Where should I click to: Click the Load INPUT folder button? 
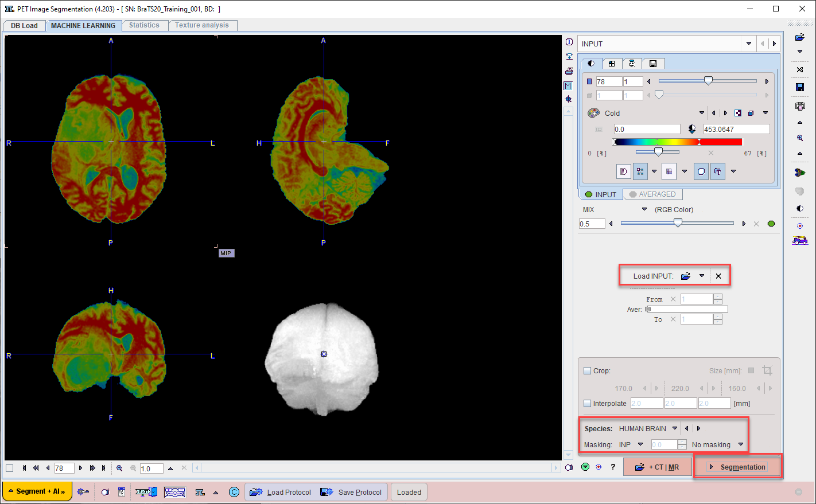pyautogui.click(x=686, y=276)
